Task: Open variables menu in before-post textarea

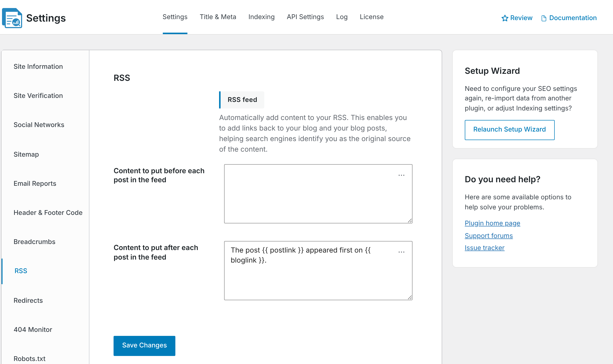Action: pyautogui.click(x=401, y=175)
